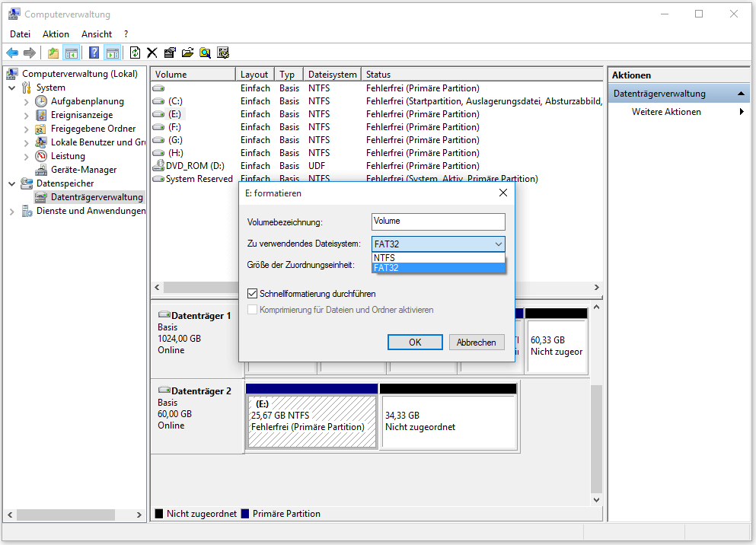Expand the Leistung node arrow
Image resolution: width=756 pixels, height=545 pixels.
(x=27, y=157)
